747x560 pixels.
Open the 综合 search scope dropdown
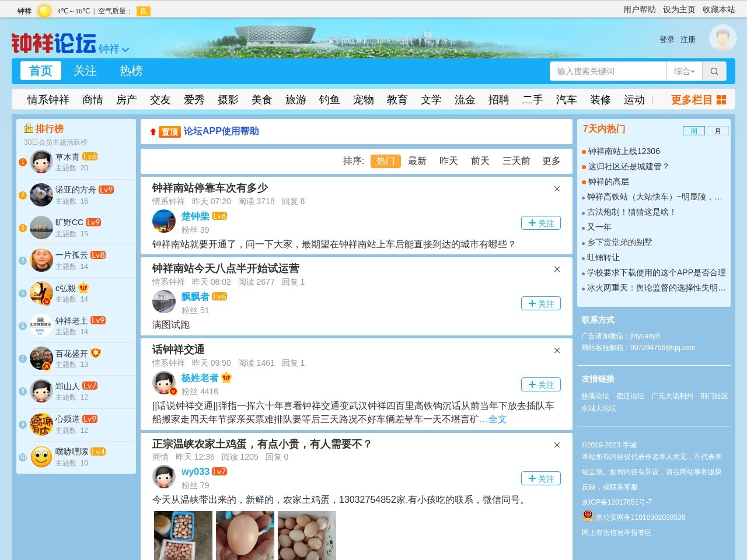point(685,71)
